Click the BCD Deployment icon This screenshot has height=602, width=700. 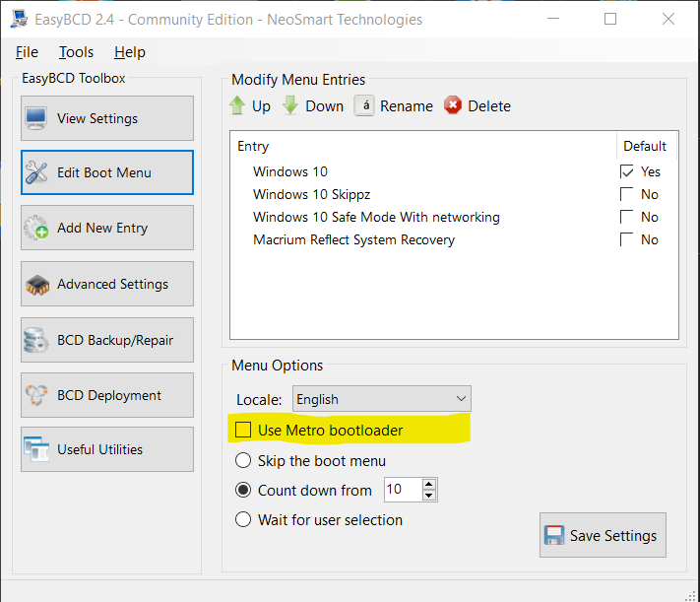tap(36, 395)
